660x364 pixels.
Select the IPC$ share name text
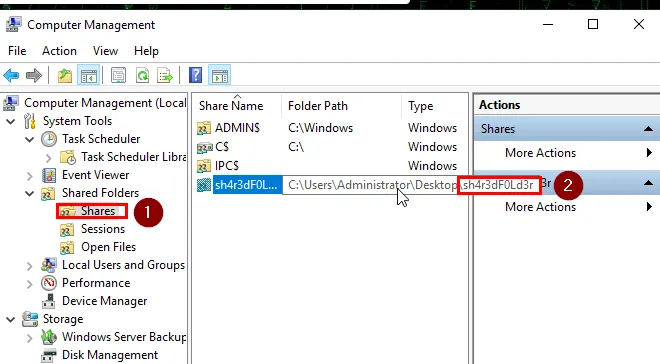click(227, 166)
